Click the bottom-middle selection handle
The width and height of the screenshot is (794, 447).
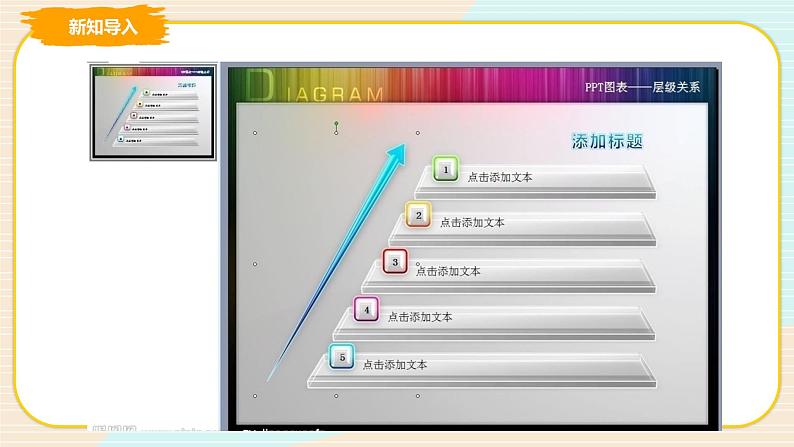pos(336,396)
